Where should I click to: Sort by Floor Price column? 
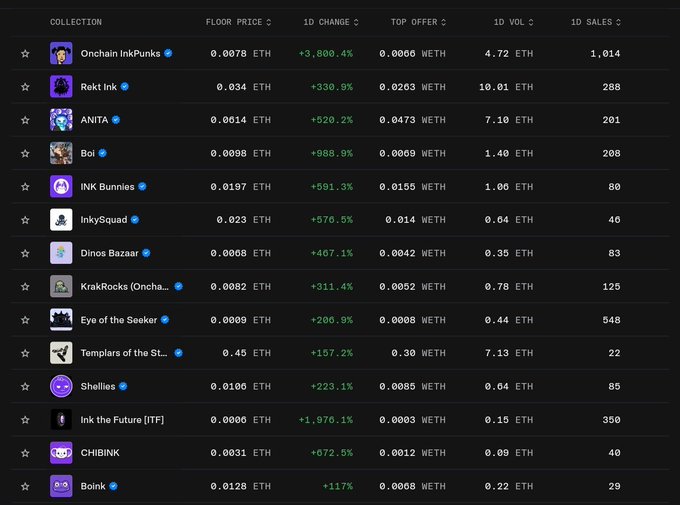(x=239, y=22)
